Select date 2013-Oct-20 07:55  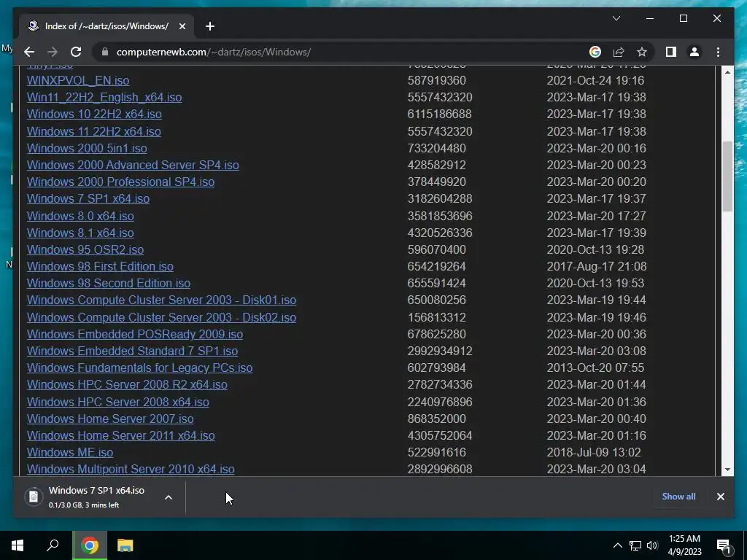coord(595,368)
